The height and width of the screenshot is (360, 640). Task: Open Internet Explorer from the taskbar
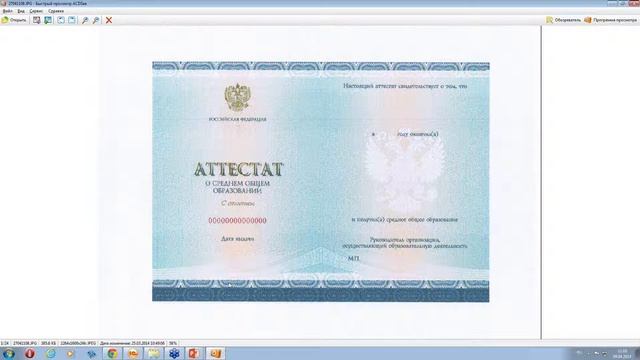[x=51, y=353]
